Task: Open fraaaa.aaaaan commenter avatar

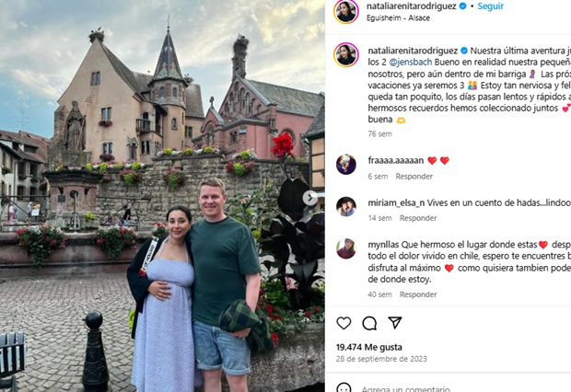Action: click(x=346, y=164)
